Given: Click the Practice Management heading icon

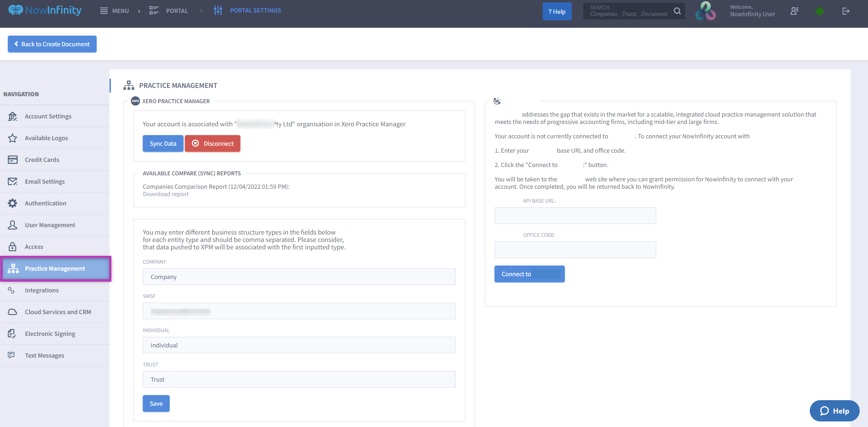Looking at the screenshot, I should 129,85.
